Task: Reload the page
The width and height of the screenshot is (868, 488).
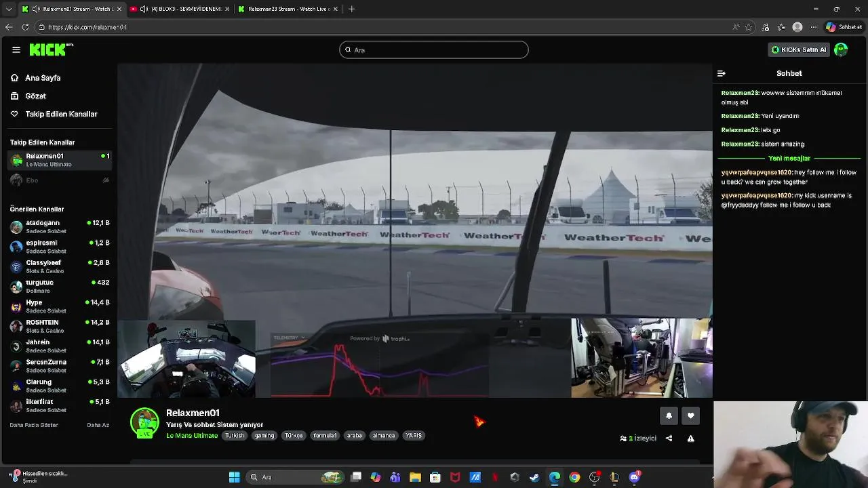Action: [x=25, y=27]
